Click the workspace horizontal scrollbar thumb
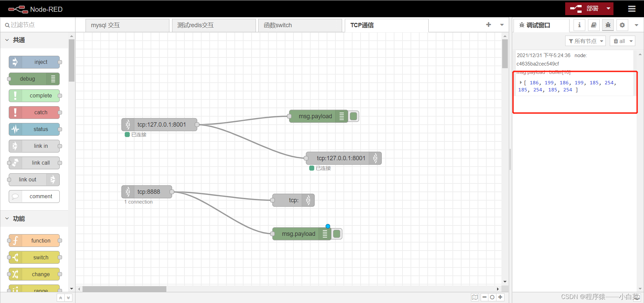The width and height of the screenshot is (644, 303). pyautogui.click(x=124, y=289)
